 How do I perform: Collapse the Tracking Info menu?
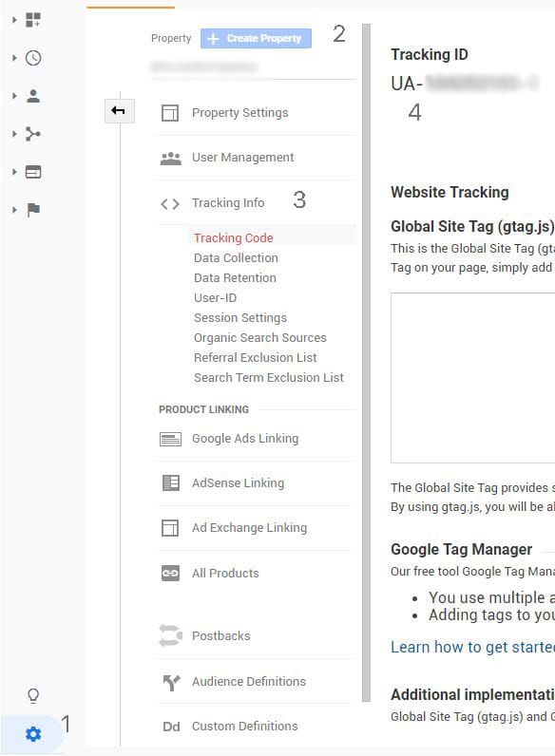tap(228, 203)
